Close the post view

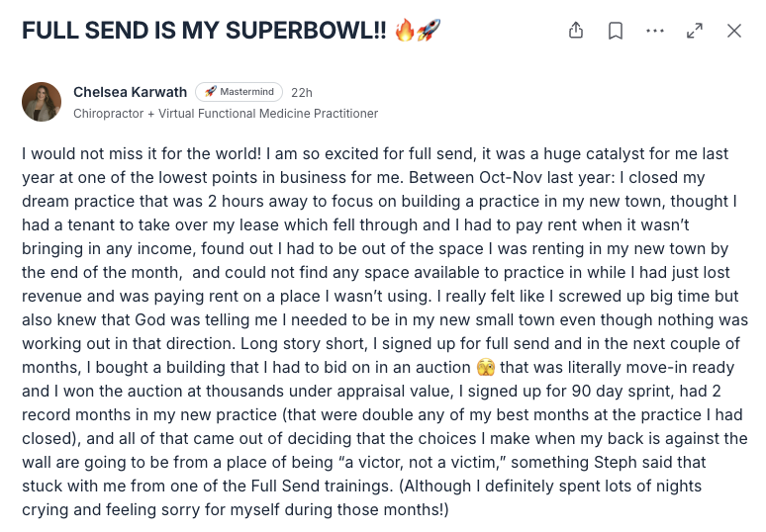[733, 31]
